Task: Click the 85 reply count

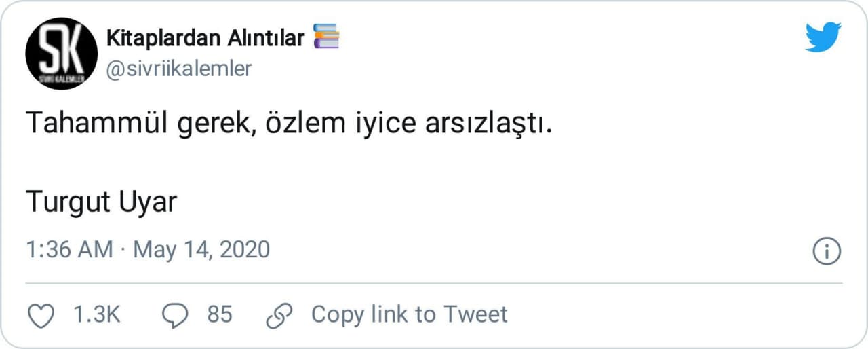Action: point(219,315)
